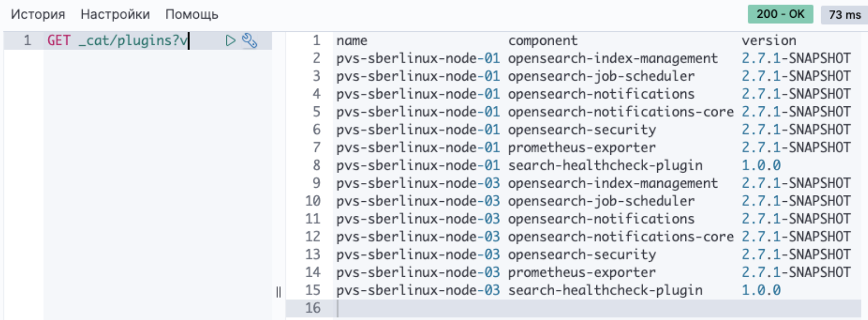Click the GET keyword in the request editor
This screenshot has height=320, width=868.
tap(58, 41)
